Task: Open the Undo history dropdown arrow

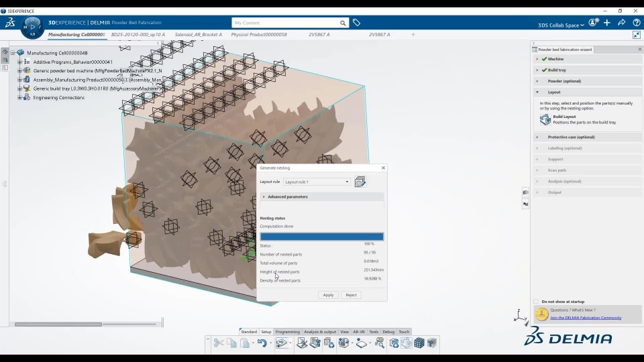Action: (270, 343)
